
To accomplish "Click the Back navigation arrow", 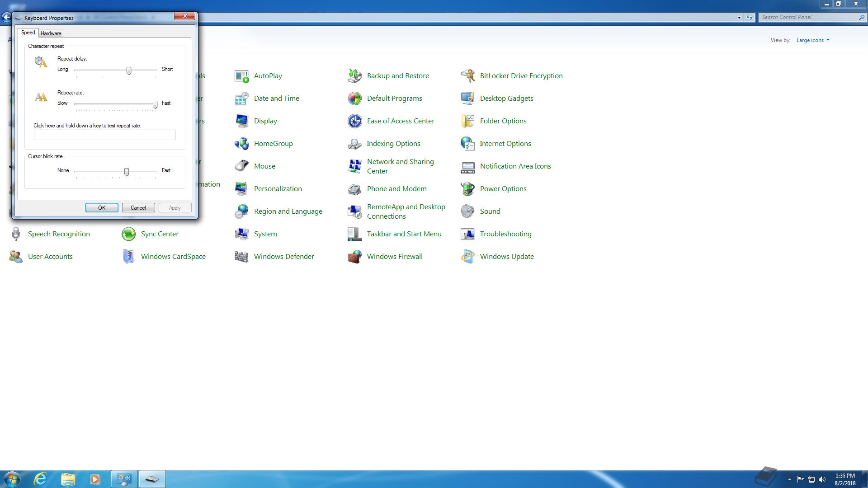I will [6, 18].
